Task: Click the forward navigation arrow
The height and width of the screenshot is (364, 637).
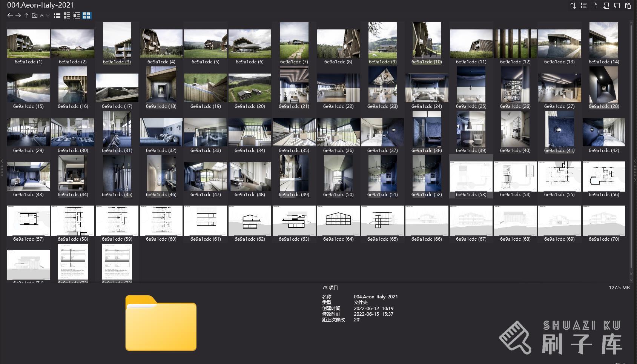Action: 18,15
